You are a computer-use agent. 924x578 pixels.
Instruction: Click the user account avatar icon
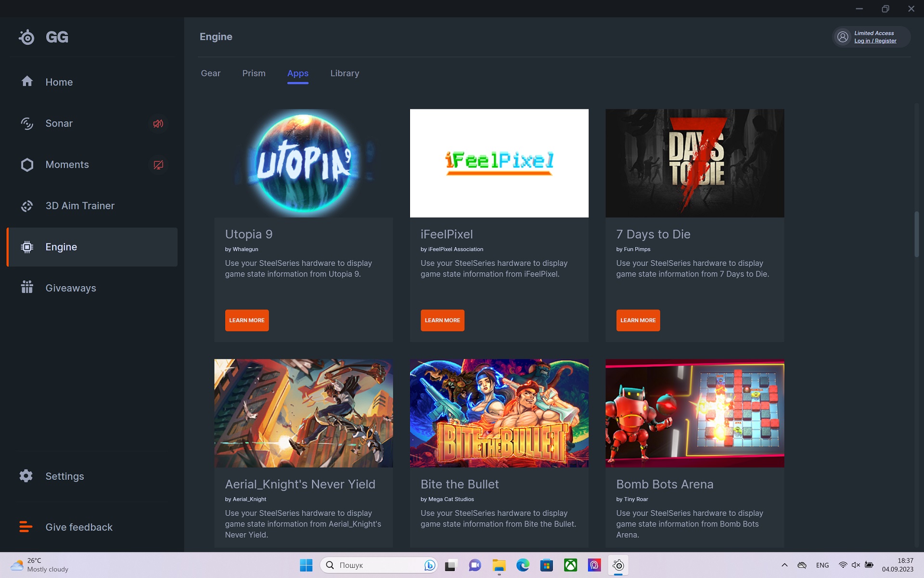[843, 37]
